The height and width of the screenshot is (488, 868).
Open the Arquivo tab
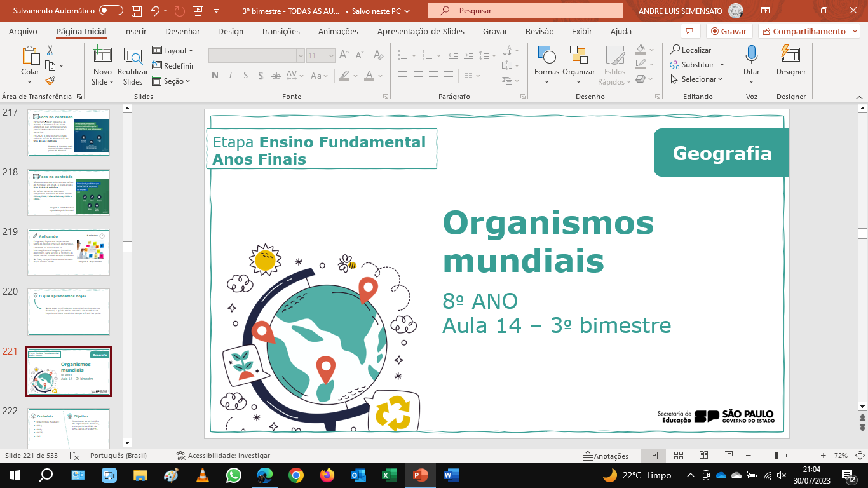(23, 31)
